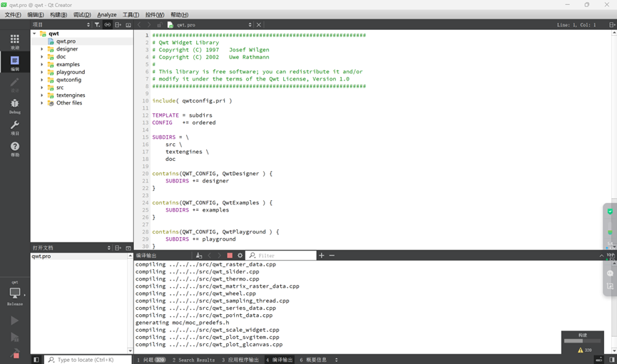Click the Start Debugging run button
The width and height of the screenshot is (617, 364).
(14, 337)
